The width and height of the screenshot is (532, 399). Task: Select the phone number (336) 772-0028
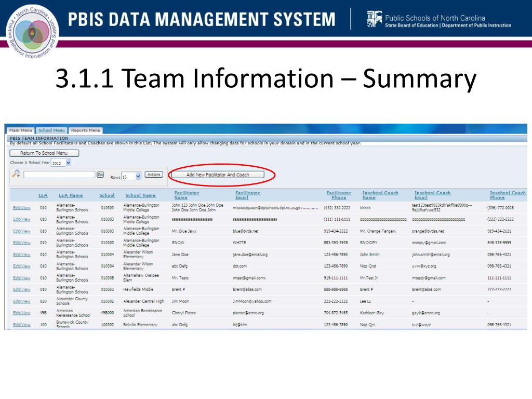tap(500, 208)
